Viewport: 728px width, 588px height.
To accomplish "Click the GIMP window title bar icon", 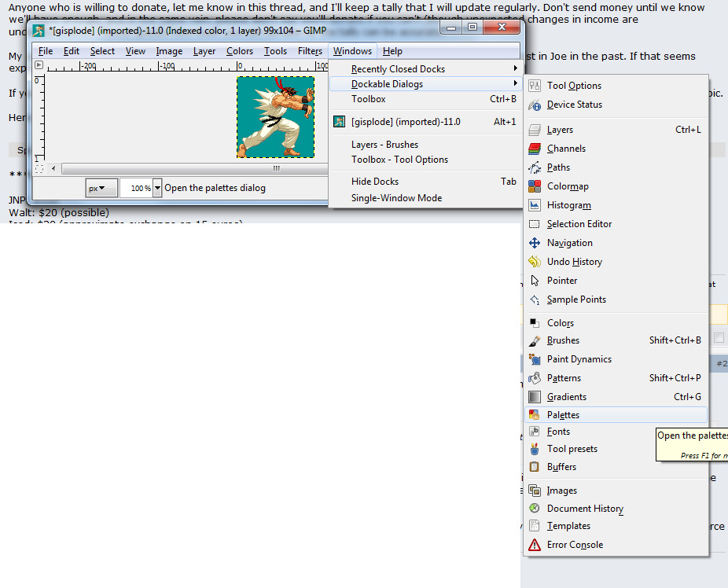I will click(x=39, y=31).
